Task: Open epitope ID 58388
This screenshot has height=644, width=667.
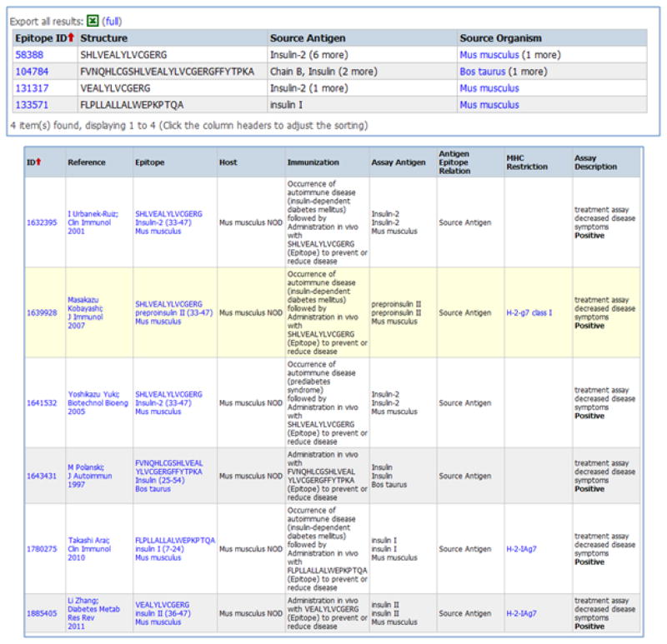Action: click(30, 55)
